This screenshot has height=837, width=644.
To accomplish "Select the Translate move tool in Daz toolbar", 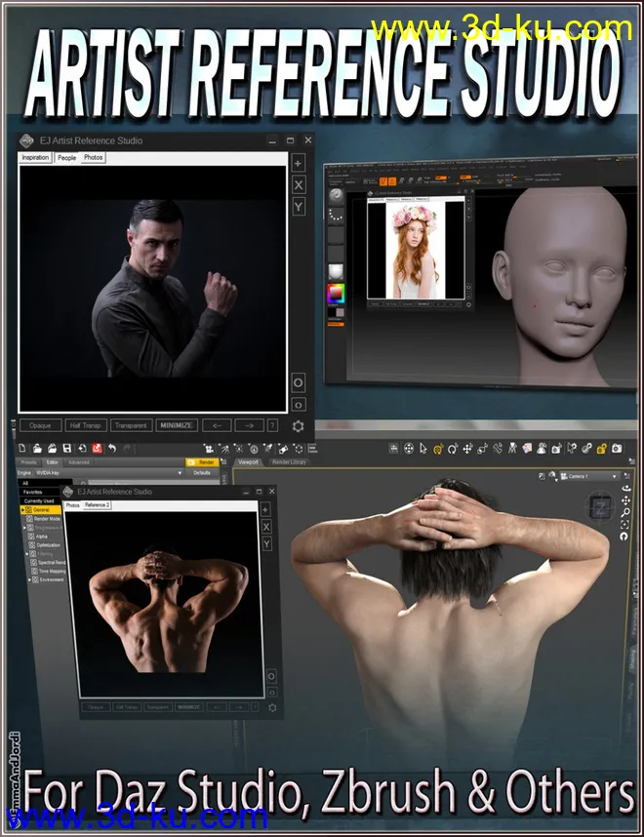I will (467, 449).
